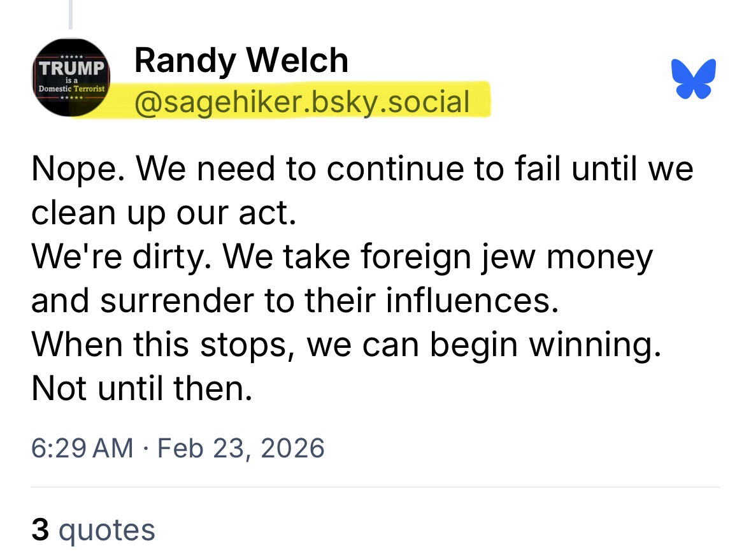751x560 pixels.
Task: Click the "clean up our act." line
Action: tap(164, 213)
